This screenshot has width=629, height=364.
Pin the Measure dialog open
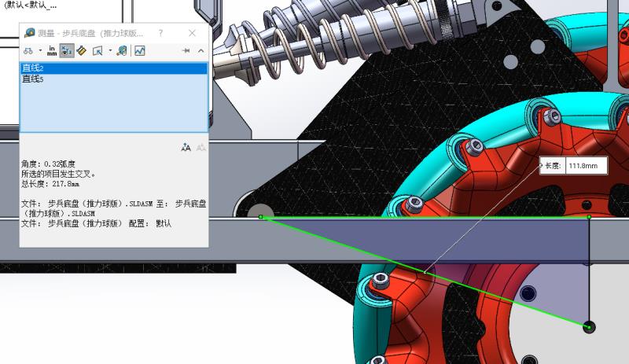(186, 50)
